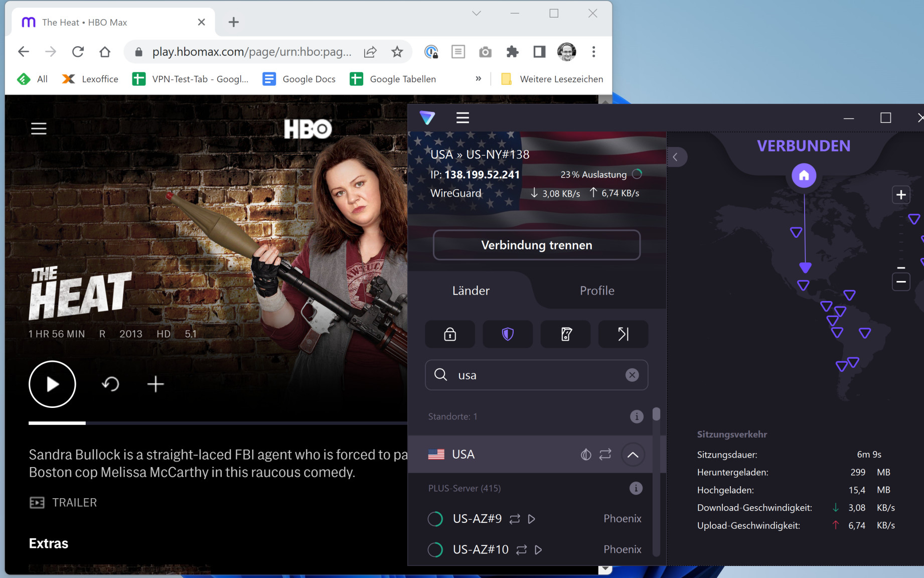Open The Heat trailer
The height and width of the screenshot is (578, 924).
pyautogui.click(x=63, y=502)
